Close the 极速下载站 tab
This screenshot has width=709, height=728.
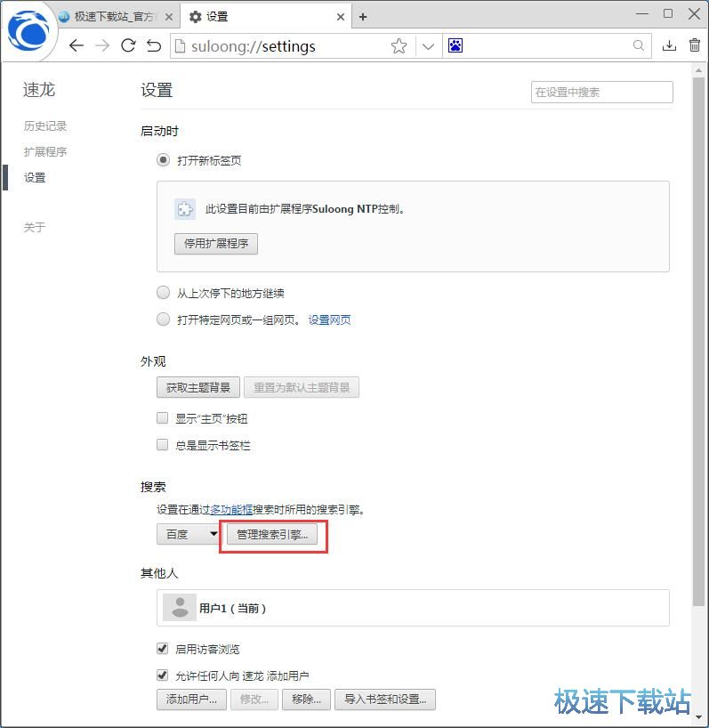[169, 17]
